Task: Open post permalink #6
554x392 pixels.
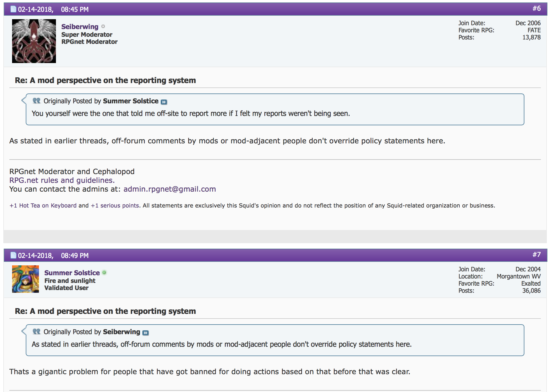Action: (537, 8)
